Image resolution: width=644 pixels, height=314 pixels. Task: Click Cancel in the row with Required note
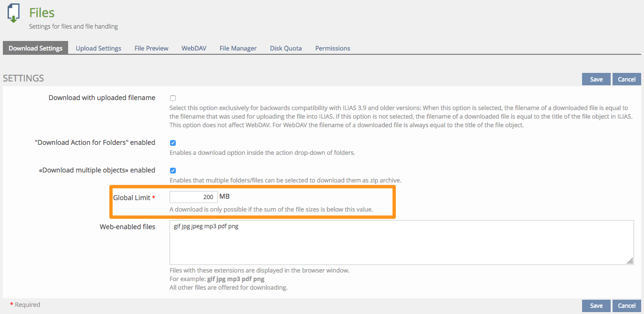tap(626, 306)
